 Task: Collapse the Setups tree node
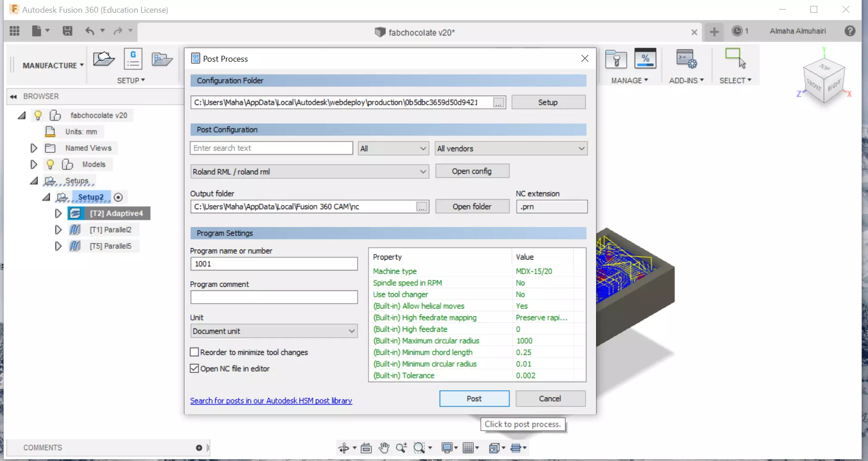34,181
